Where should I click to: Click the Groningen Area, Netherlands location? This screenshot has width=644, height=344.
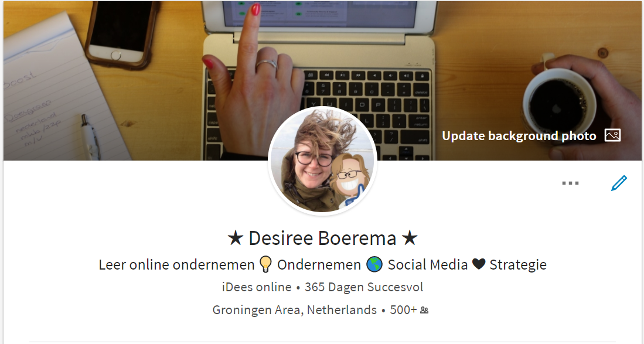point(295,309)
